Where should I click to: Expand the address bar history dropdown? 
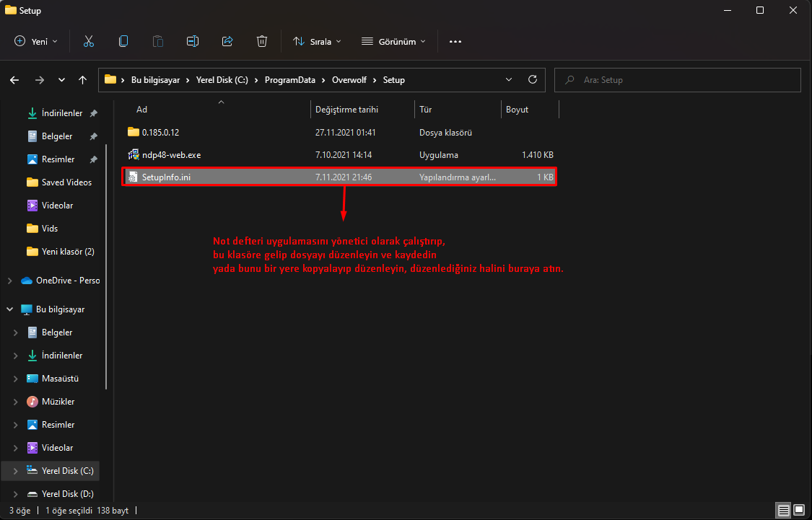tap(509, 79)
